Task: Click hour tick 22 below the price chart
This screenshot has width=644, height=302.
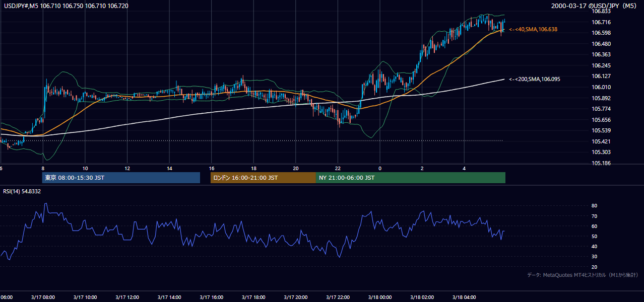Action: 338,168
